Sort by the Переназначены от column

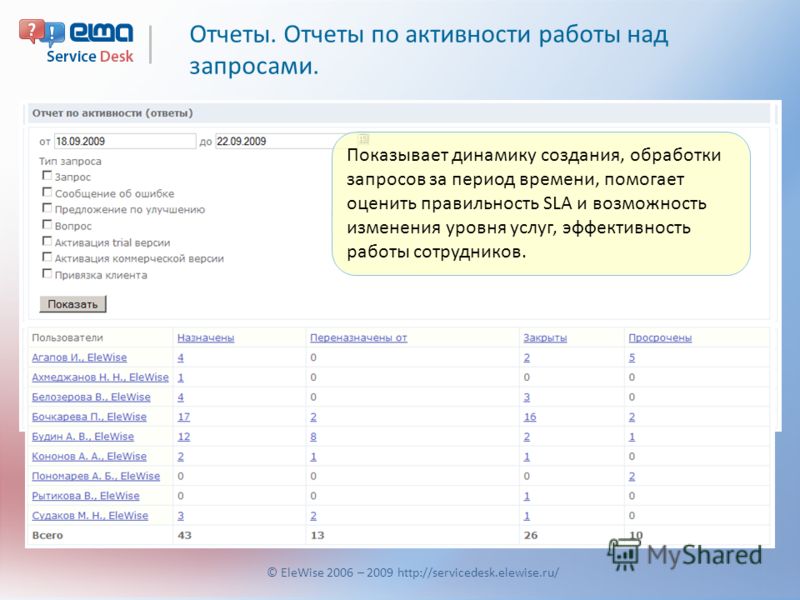(x=359, y=338)
